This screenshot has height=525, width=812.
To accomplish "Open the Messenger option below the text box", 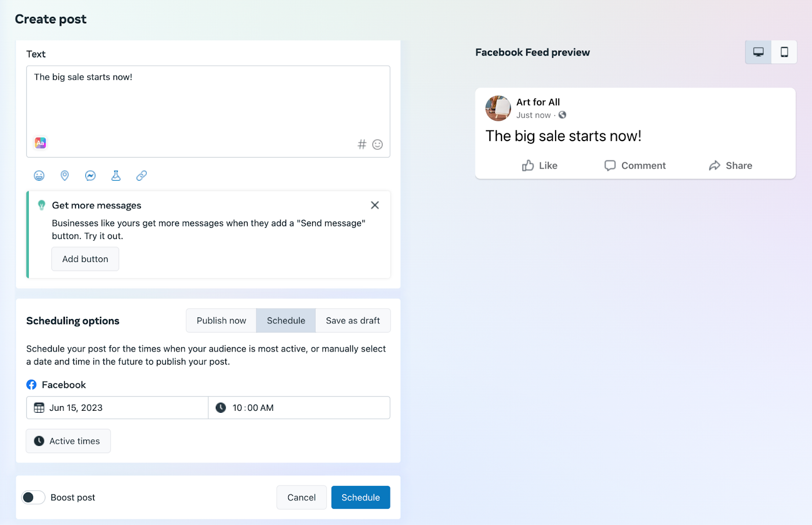I will (x=90, y=175).
